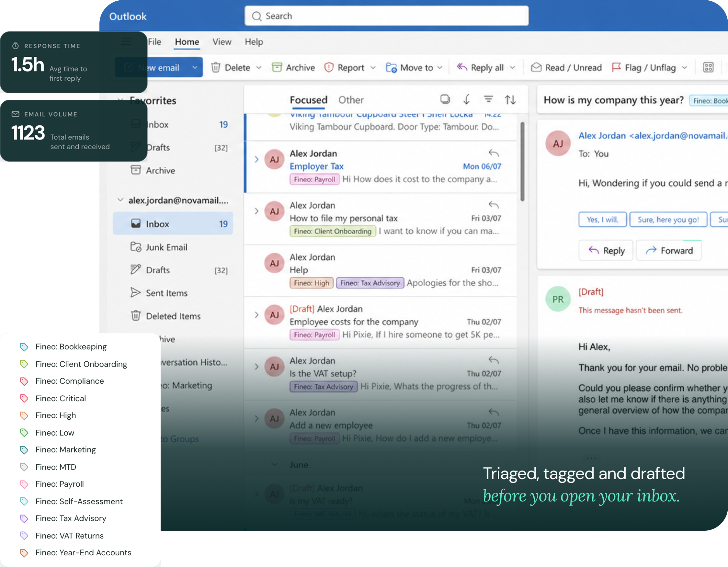This screenshot has height=567, width=728.
Task: Click the Search box in Outlook
Action: pyautogui.click(x=386, y=16)
